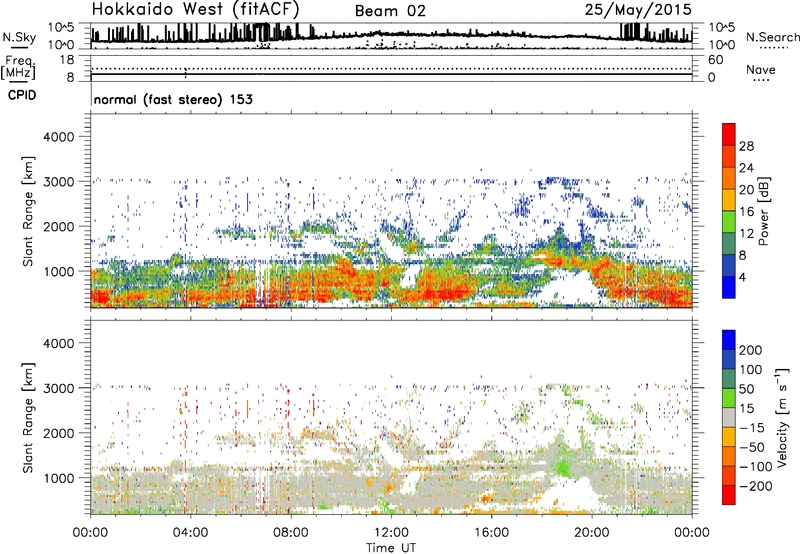Click the '1000' tick of velocity panel
The image size is (800, 554).
point(59,478)
